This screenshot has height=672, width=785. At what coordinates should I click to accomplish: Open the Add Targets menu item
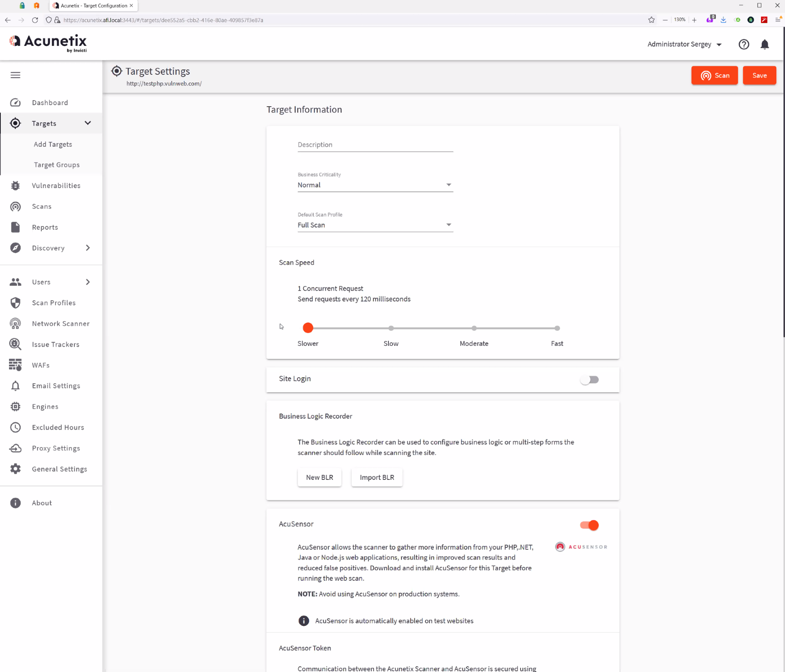[53, 144]
